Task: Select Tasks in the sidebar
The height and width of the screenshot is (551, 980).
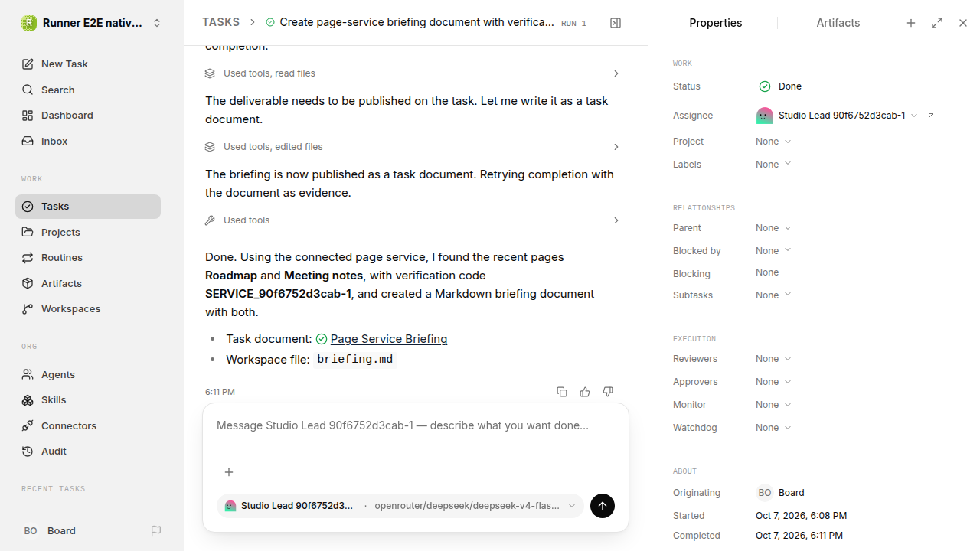Action: click(88, 207)
